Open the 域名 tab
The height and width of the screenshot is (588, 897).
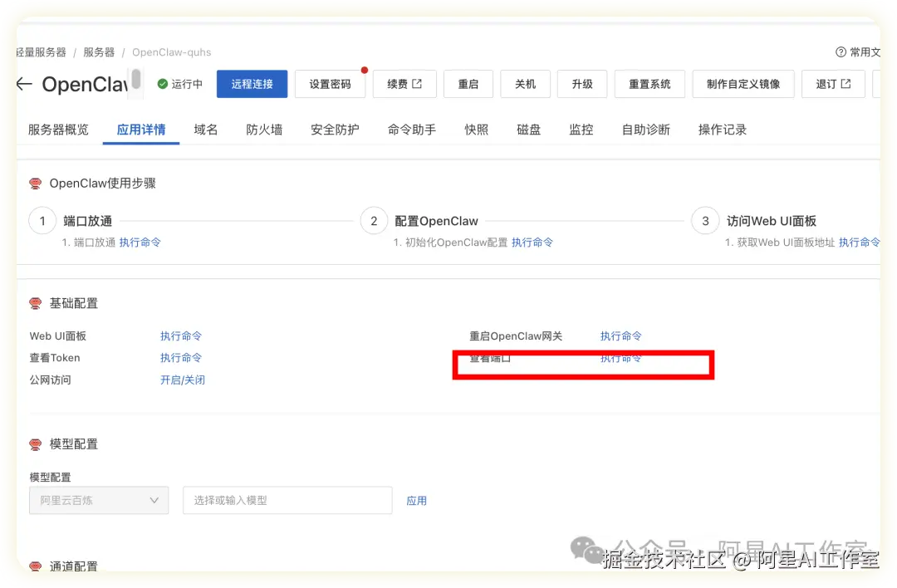(x=205, y=130)
